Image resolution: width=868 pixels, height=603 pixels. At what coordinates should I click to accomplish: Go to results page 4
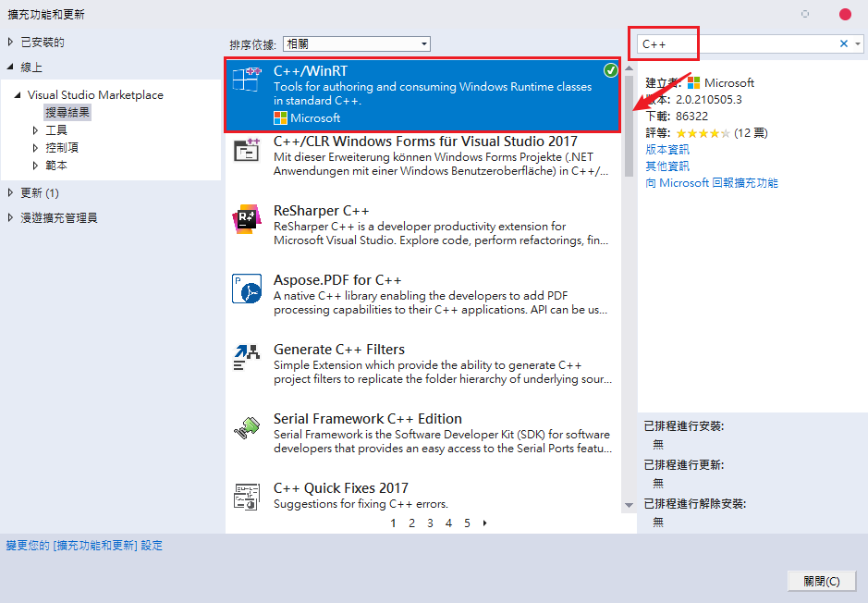449,523
